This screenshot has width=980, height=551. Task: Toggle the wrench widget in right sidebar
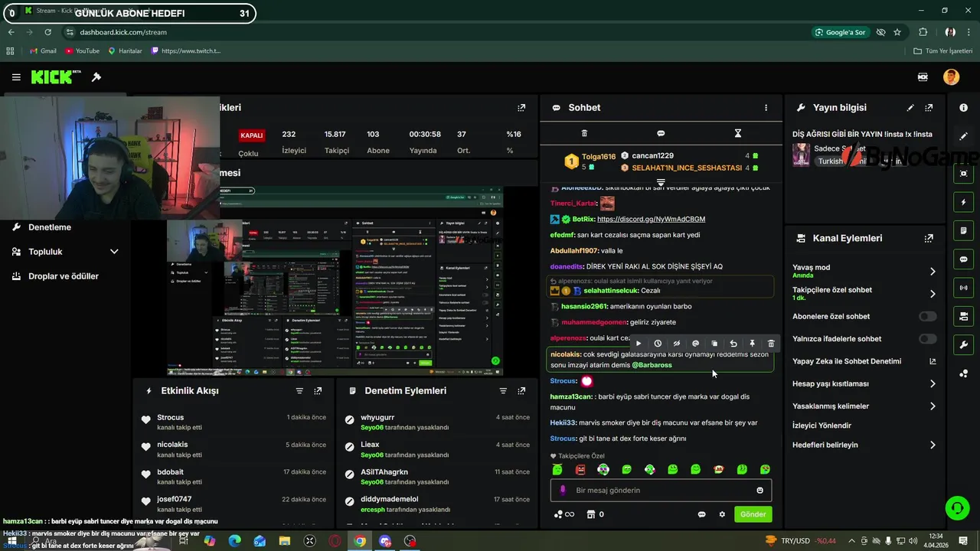(x=963, y=345)
